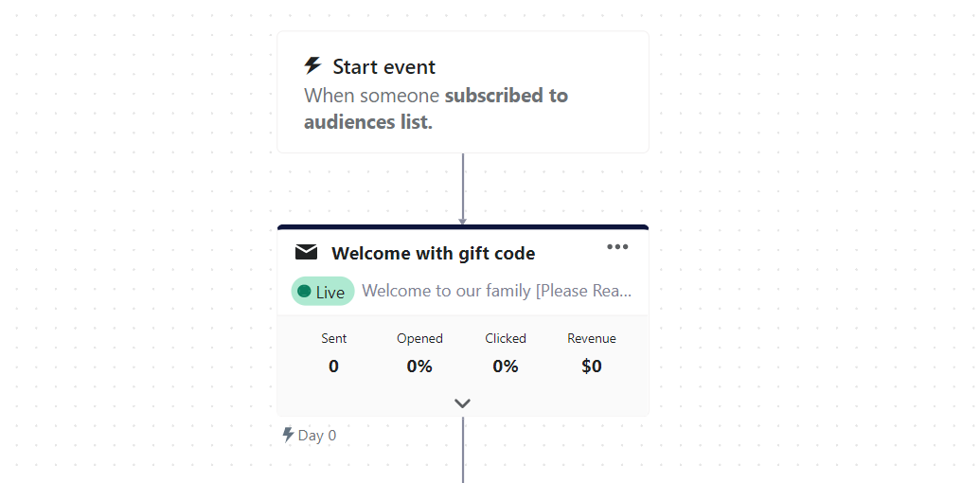Toggle the Live status badge
The image size is (980, 483).
pos(323,292)
